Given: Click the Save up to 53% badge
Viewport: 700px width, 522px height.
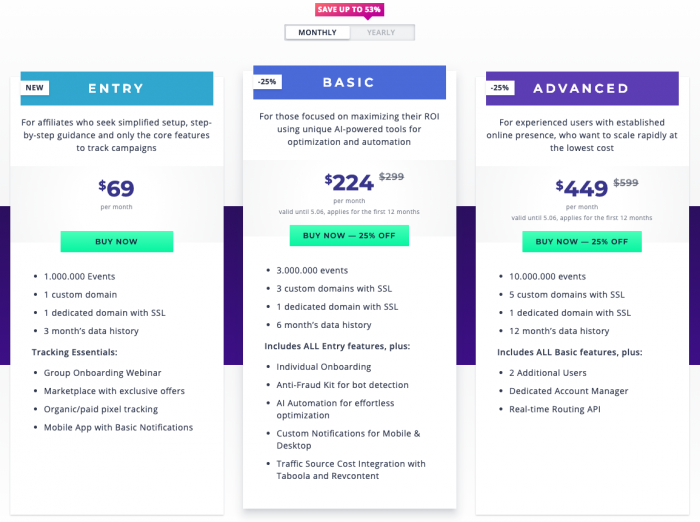Looking at the screenshot, I should [x=349, y=9].
